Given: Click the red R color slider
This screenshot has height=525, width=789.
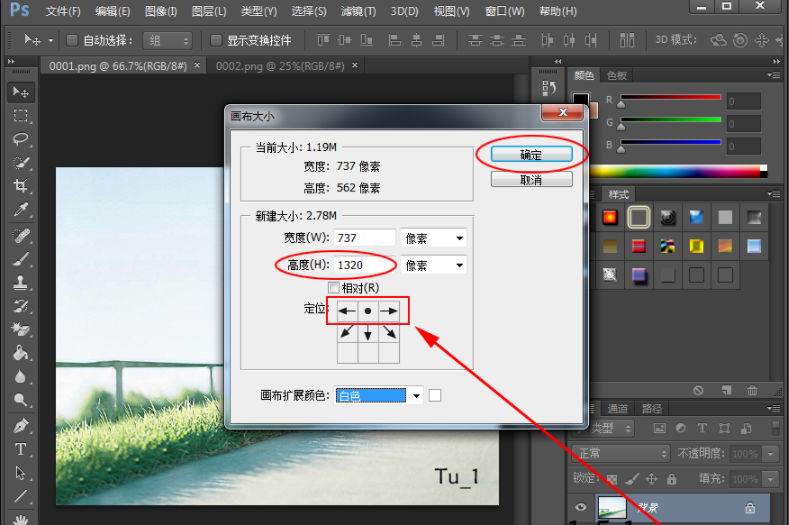Looking at the screenshot, I should [670, 97].
